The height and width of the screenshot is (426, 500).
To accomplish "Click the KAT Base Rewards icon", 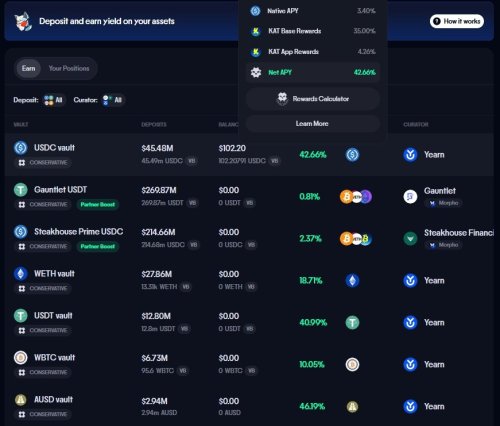I will coord(256,31).
